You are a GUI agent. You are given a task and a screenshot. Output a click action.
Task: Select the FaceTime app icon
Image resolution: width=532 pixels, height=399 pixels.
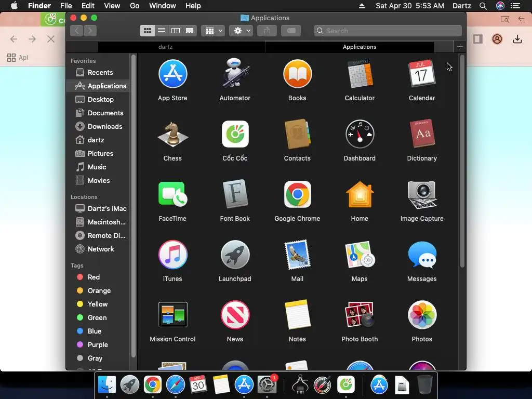[172, 194]
